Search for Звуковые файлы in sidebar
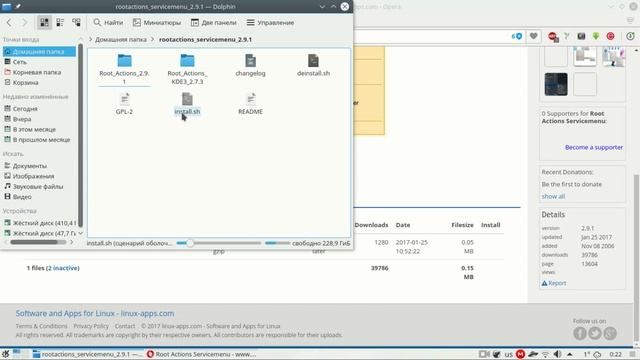This screenshot has height=360, width=640. coord(39,187)
